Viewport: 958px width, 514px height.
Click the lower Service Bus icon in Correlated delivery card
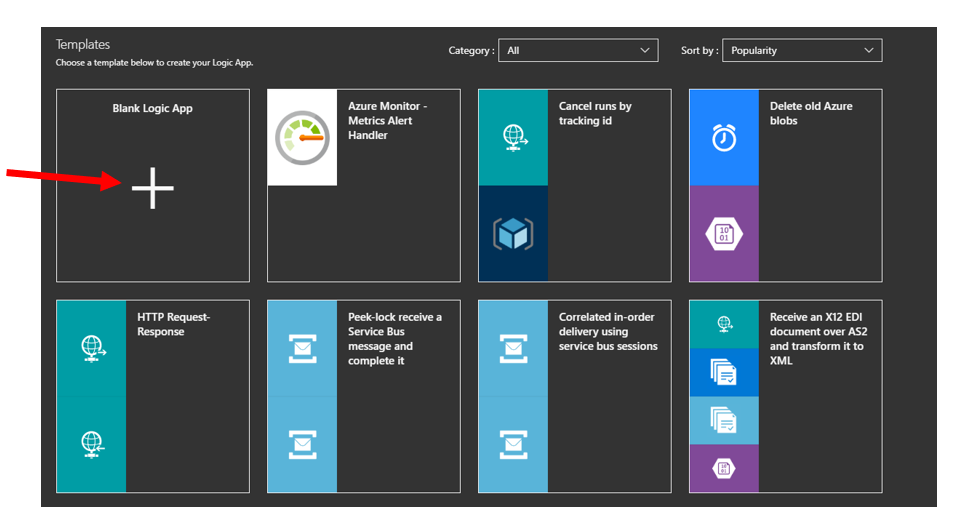pos(513,444)
